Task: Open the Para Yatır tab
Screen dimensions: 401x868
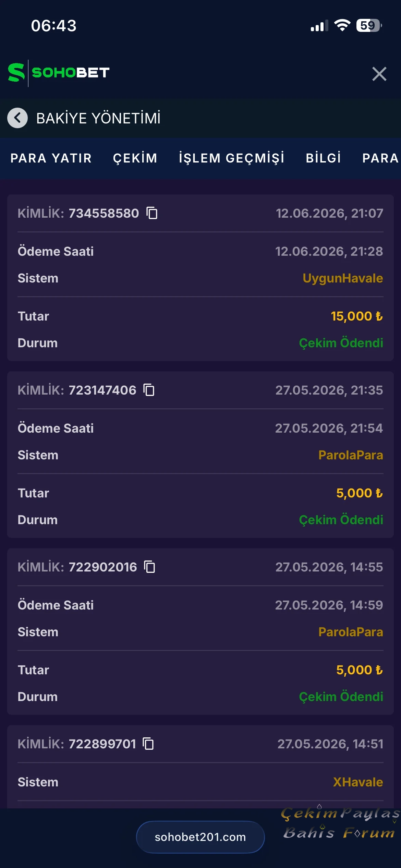Action: (51, 158)
